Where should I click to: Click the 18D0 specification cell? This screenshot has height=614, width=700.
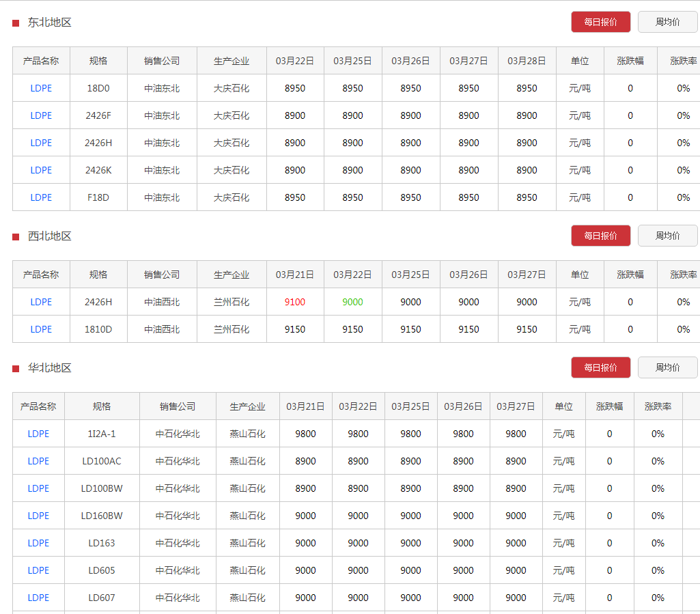98,88
